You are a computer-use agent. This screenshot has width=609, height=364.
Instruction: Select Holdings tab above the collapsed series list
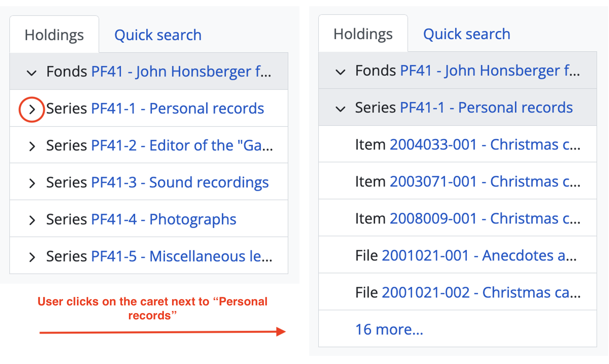tap(54, 35)
